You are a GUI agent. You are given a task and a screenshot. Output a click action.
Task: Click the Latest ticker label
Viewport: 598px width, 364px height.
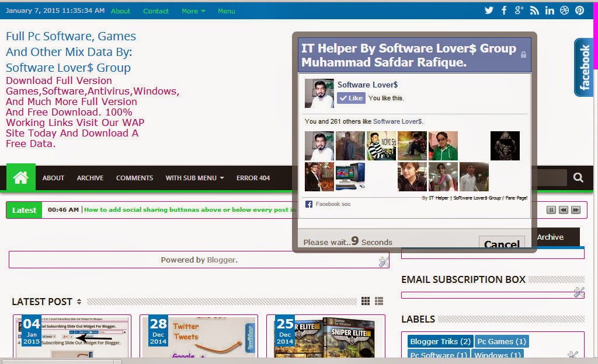24,210
